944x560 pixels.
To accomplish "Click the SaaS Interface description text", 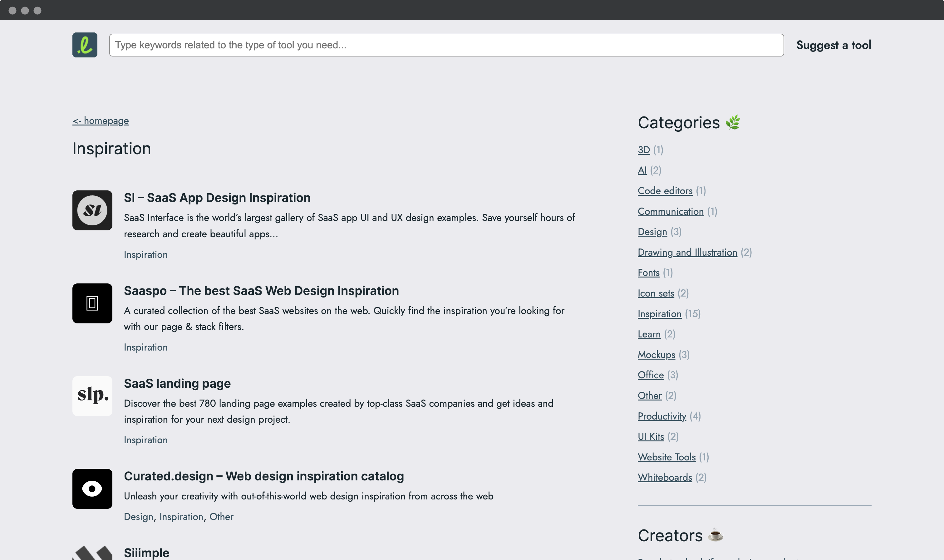I will [349, 226].
